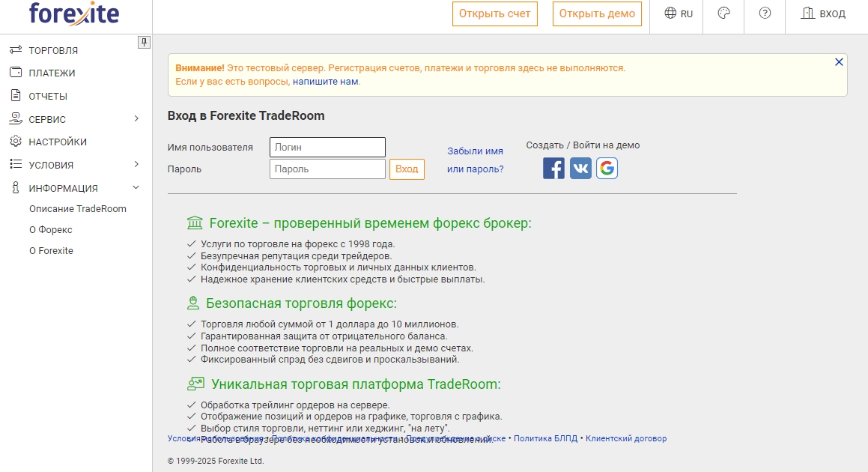This screenshot has width=868, height=472.
Task: Sign in with the Facebook icon
Action: [553, 168]
